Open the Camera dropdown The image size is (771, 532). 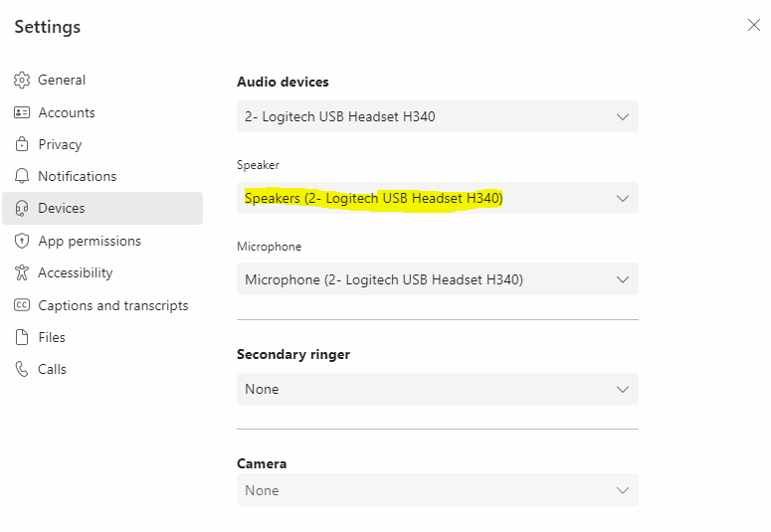(x=438, y=489)
